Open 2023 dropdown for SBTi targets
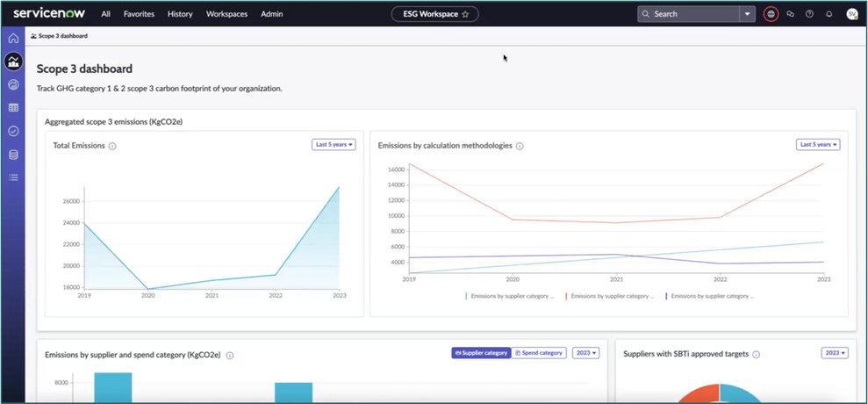Viewport: 868px width, 404px height. tap(835, 353)
